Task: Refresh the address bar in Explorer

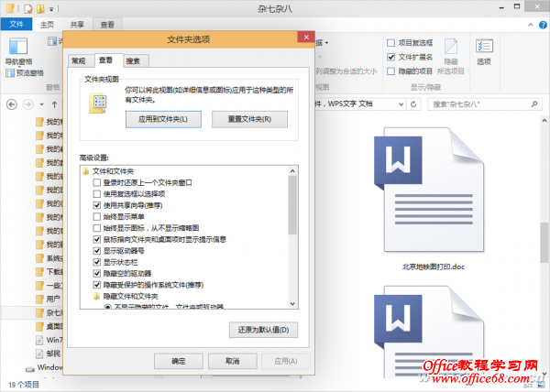Action: [x=413, y=104]
